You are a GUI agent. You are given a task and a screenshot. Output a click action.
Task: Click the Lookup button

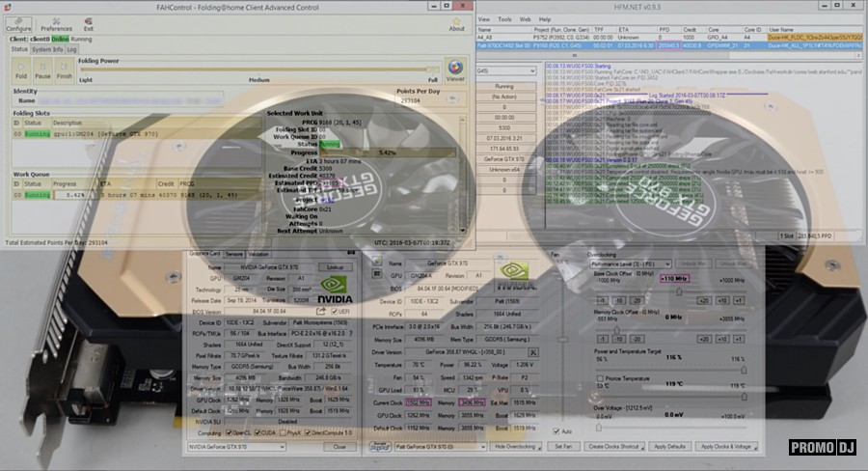pyautogui.click(x=336, y=266)
